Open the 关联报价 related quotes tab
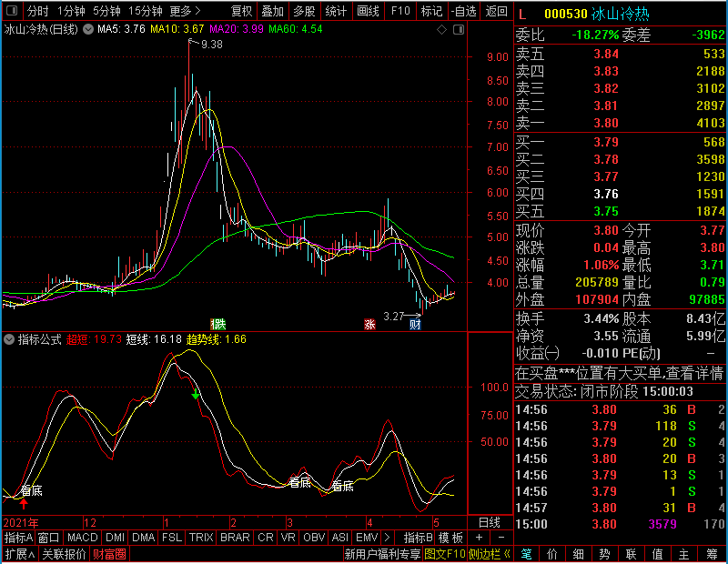 64,554
